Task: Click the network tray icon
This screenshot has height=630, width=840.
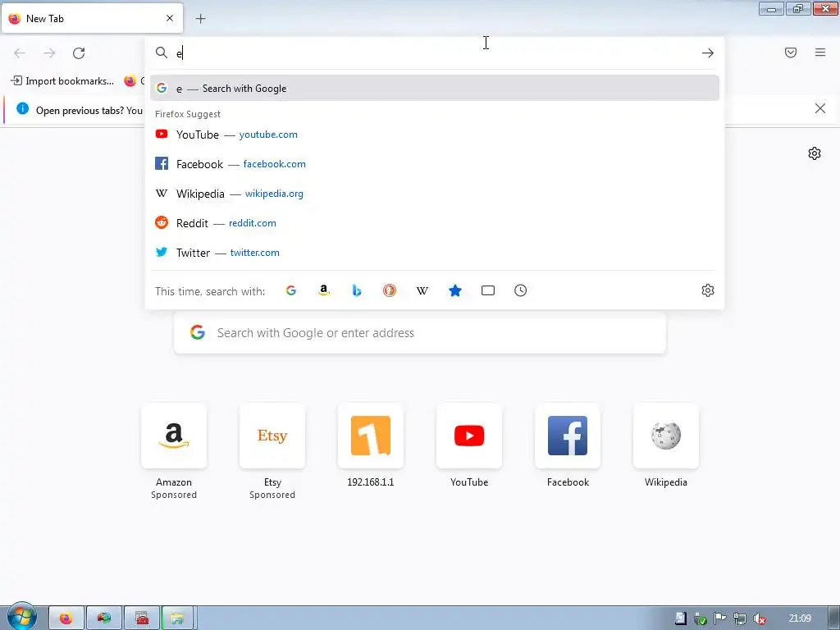Action: coord(740,619)
